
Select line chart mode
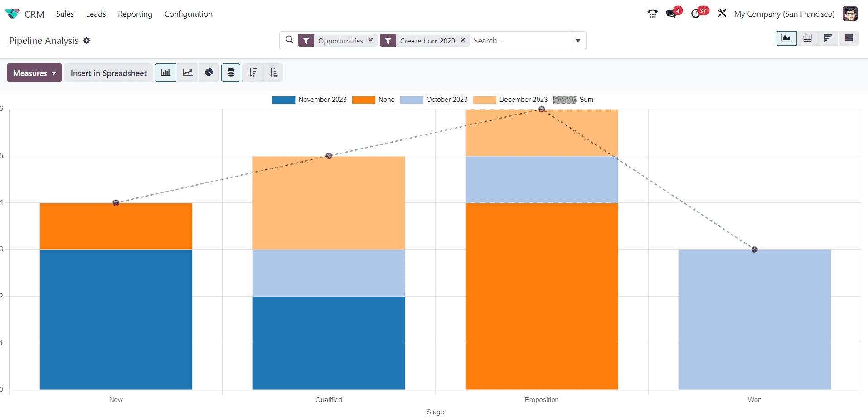click(x=188, y=72)
